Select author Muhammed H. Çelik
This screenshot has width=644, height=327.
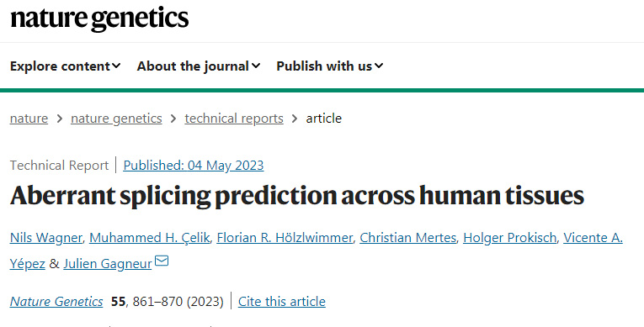click(x=150, y=238)
